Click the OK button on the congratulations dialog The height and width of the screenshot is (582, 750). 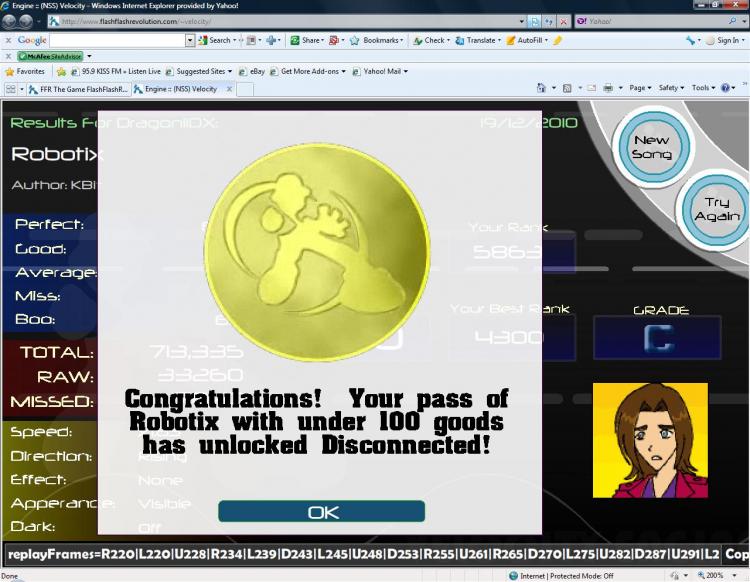(x=321, y=512)
